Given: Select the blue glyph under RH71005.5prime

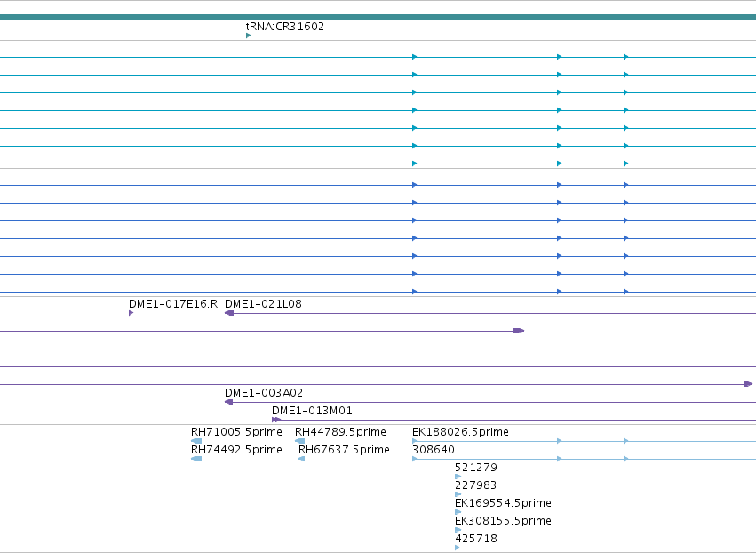Looking at the screenshot, I should coord(196,441).
